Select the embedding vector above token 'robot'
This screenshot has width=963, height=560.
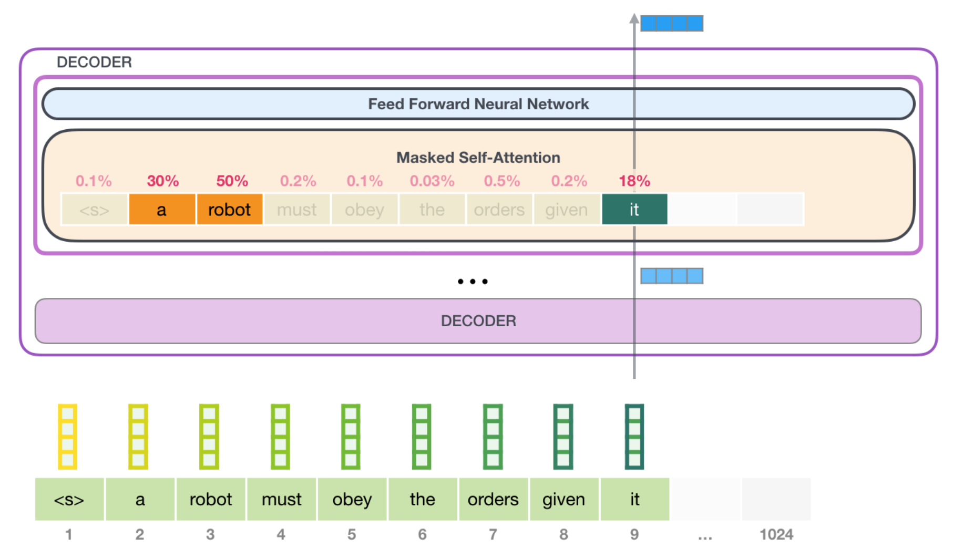click(209, 437)
